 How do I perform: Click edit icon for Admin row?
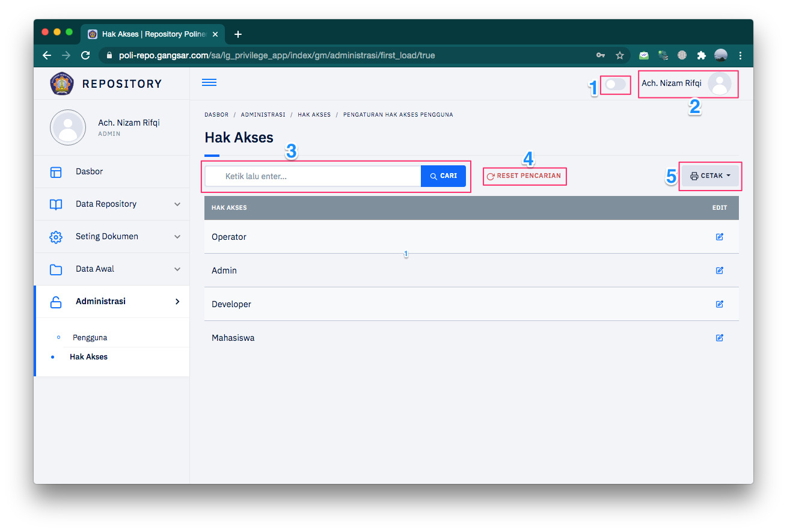(x=719, y=271)
